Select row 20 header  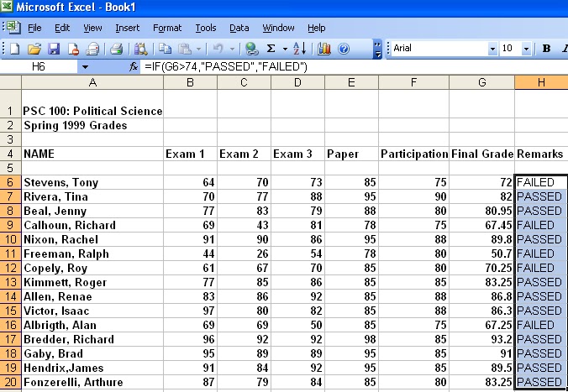[x=11, y=382]
